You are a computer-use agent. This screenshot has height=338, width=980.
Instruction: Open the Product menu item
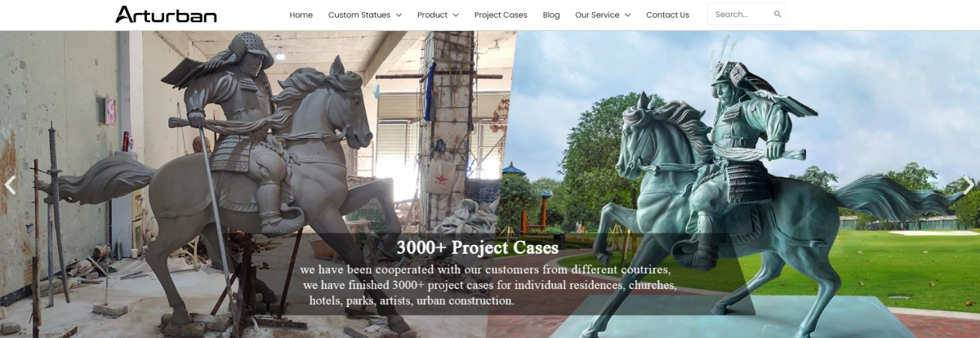(x=432, y=15)
